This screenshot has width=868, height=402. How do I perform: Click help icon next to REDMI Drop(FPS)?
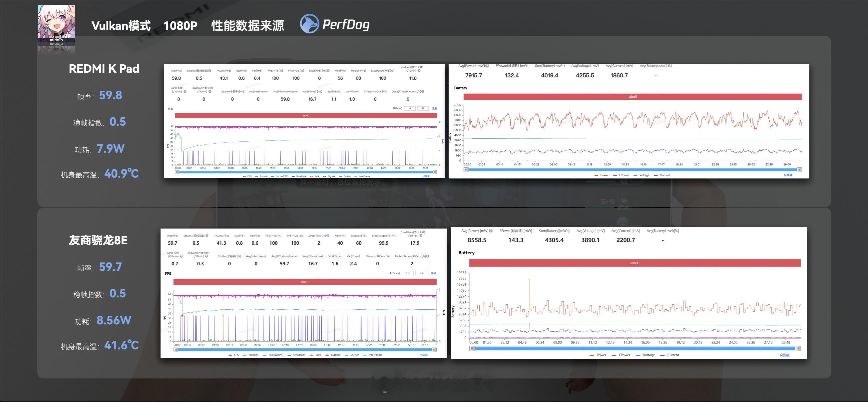328,71
